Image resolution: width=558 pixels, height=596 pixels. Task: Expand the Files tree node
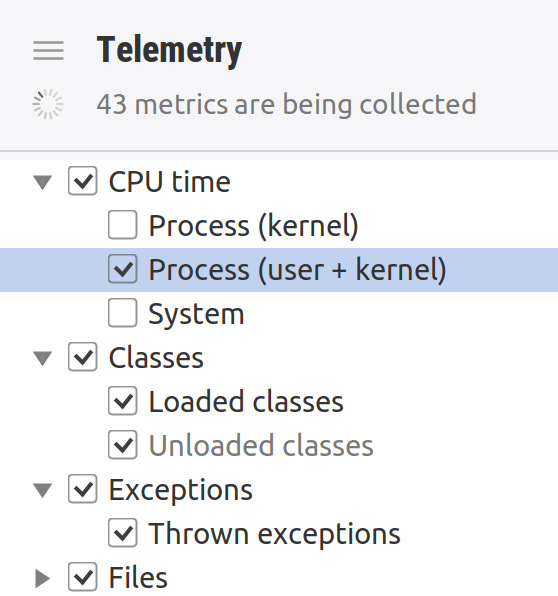click(43, 579)
